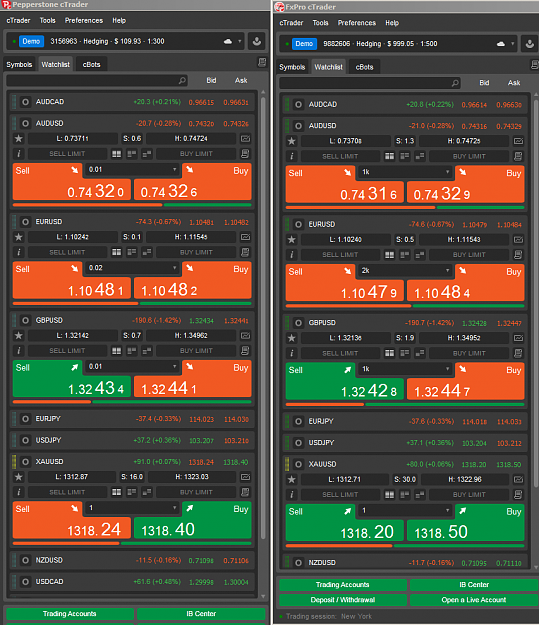
Task: Click the FxPro Deposit / Withdrawal button
Action: [x=343, y=600]
